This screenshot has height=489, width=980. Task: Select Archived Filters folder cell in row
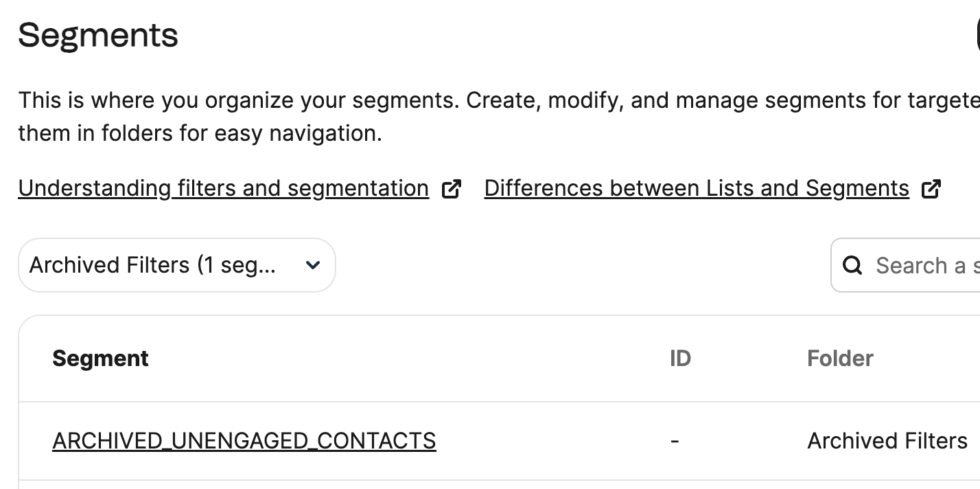coord(887,440)
